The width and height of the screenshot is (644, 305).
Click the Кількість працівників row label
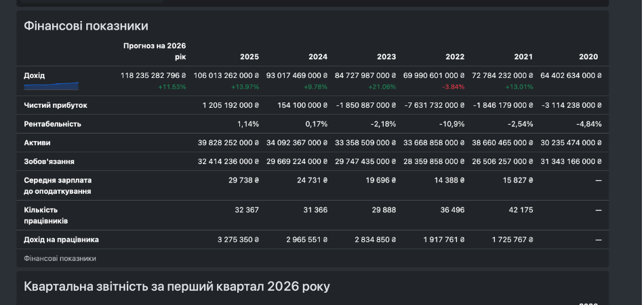pos(46,216)
